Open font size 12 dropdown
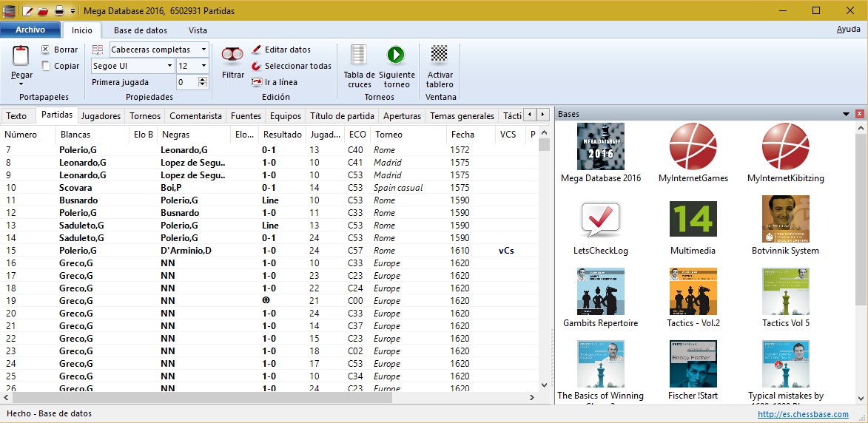 203,66
